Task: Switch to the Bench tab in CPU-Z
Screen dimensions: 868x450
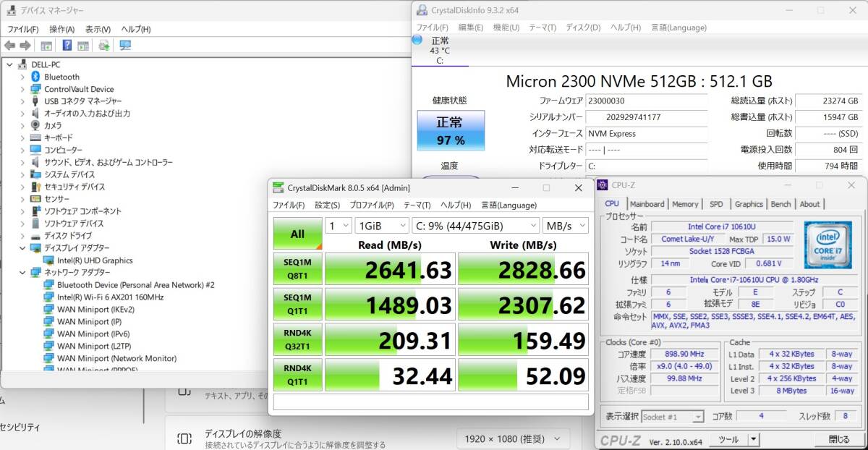Action: (x=780, y=204)
